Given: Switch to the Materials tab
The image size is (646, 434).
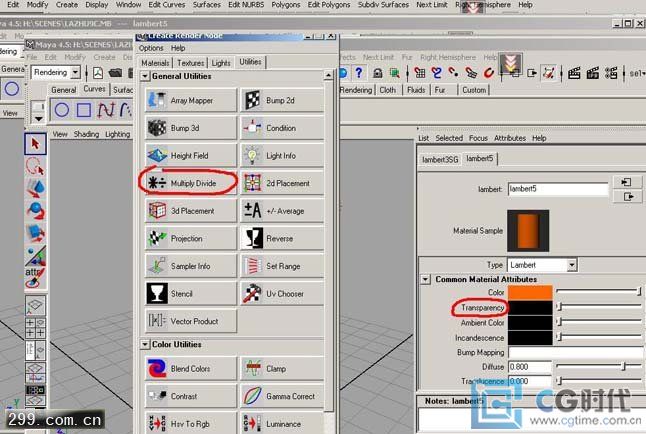Looking at the screenshot, I should coord(155,63).
